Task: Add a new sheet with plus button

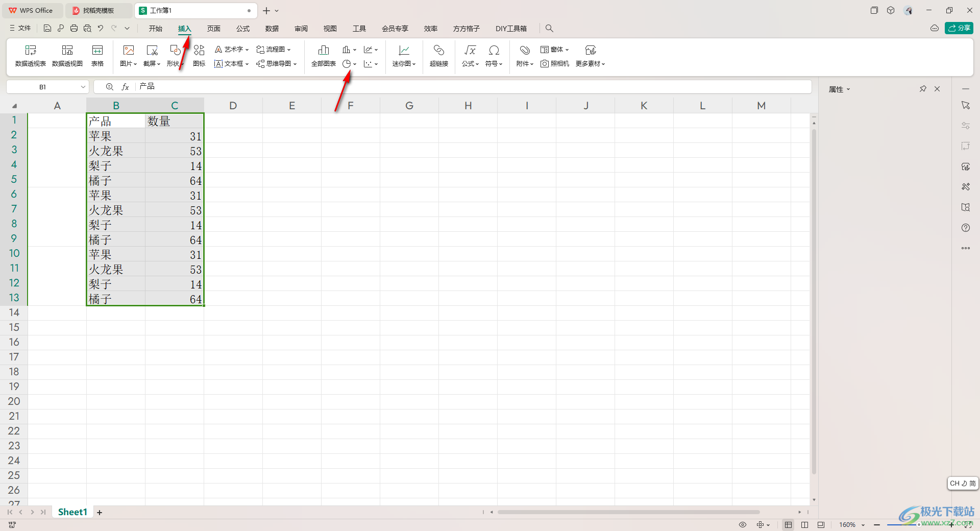Action: coord(100,512)
